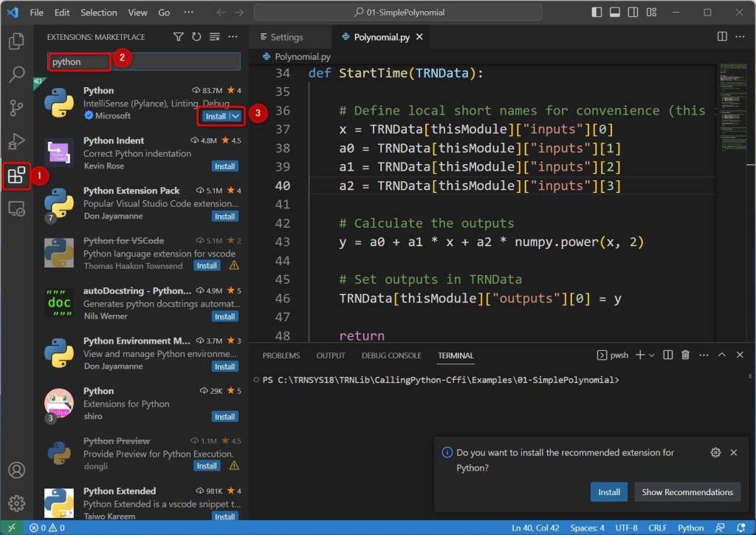The image size is (756, 535).
Task: Kill the terminal with trash icon
Action: coord(685,355)
